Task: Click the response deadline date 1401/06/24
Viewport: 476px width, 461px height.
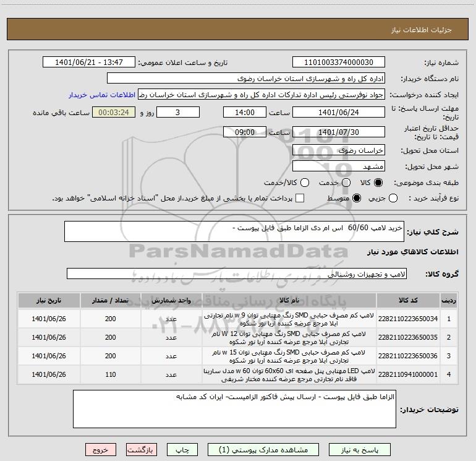Action: [339, 112]
